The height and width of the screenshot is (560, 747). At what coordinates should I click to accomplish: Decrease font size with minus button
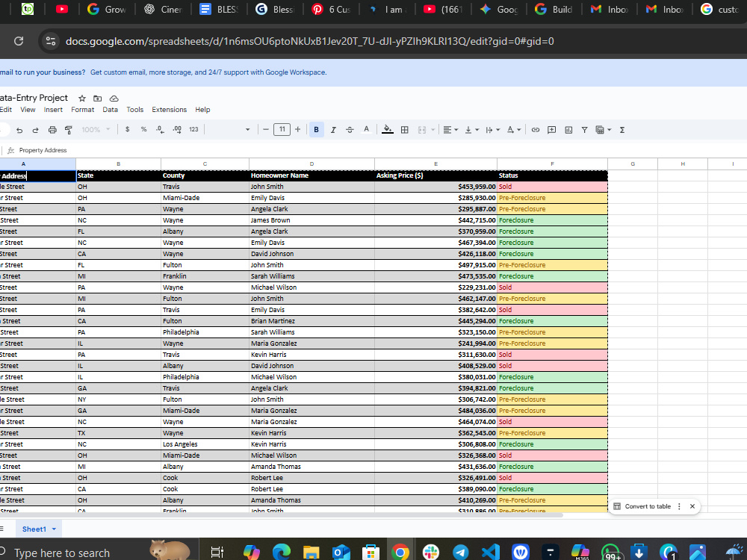point(266,129)
